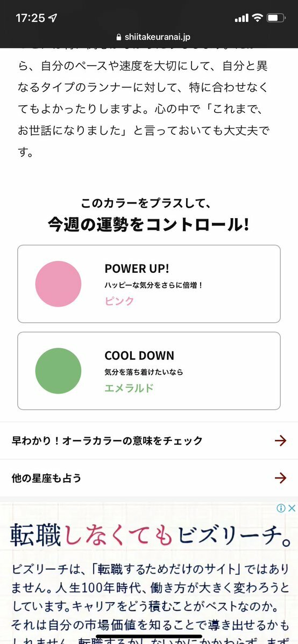This screenshot has width=298, height=644.
Task: Tap the ad info icon
Action: click(281, 508)
